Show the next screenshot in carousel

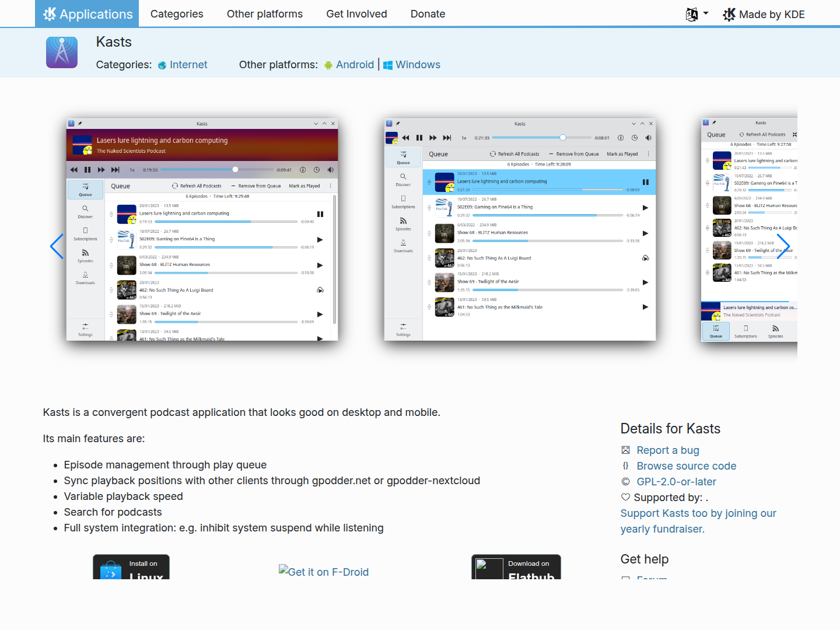pyautogui.click(x=783, y=246)
